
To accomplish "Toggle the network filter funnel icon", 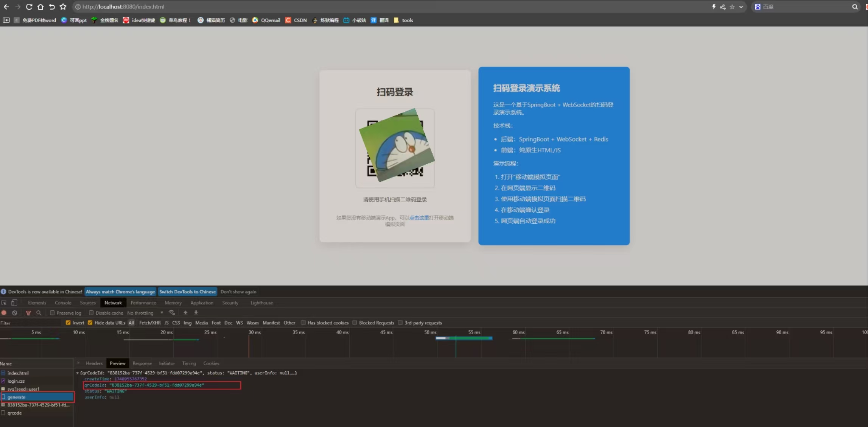I will pyautogui.click(x=28, y=313).
